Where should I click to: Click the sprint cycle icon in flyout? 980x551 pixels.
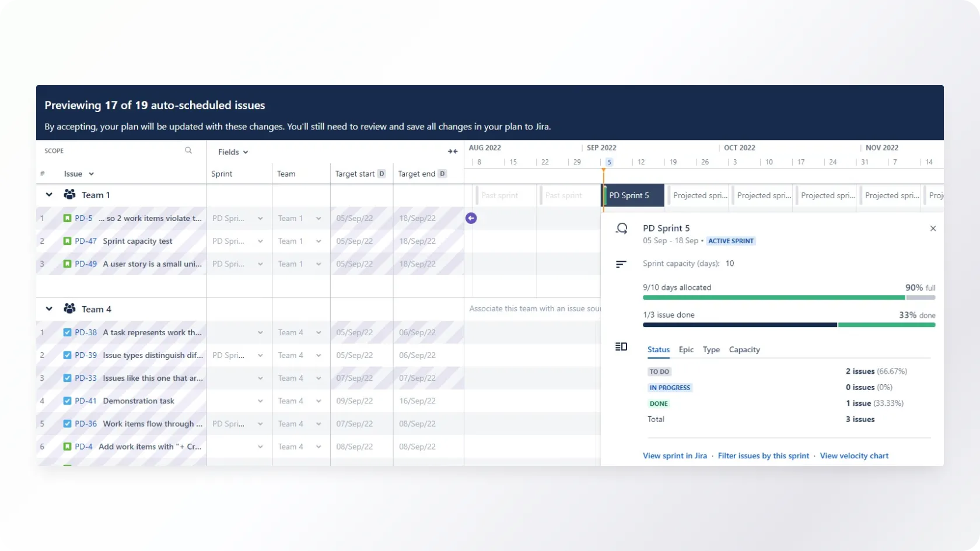pyautogui.click(x=622, y=229)
